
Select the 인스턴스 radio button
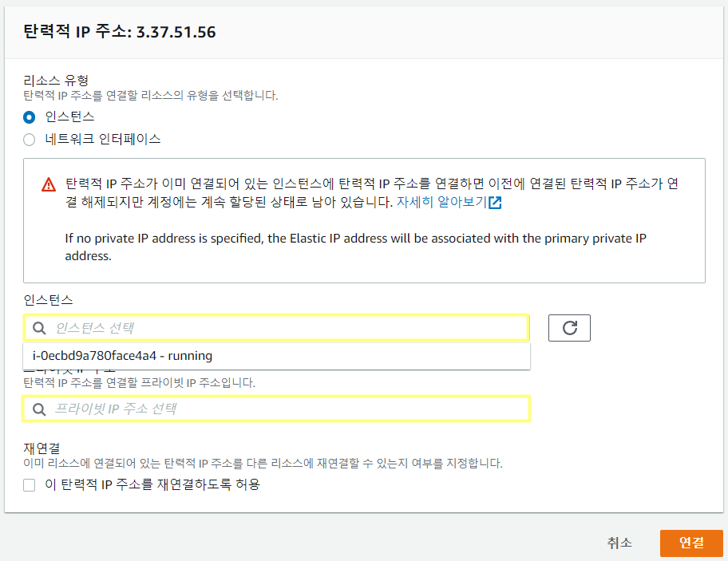click(x=29, y=117)
